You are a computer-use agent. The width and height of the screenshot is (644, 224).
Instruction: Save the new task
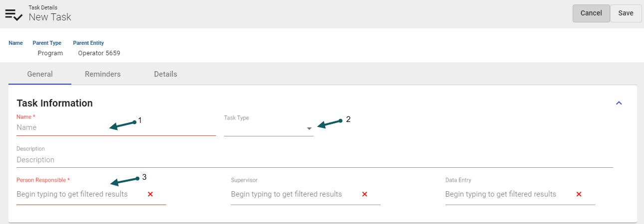coord(626,13)
